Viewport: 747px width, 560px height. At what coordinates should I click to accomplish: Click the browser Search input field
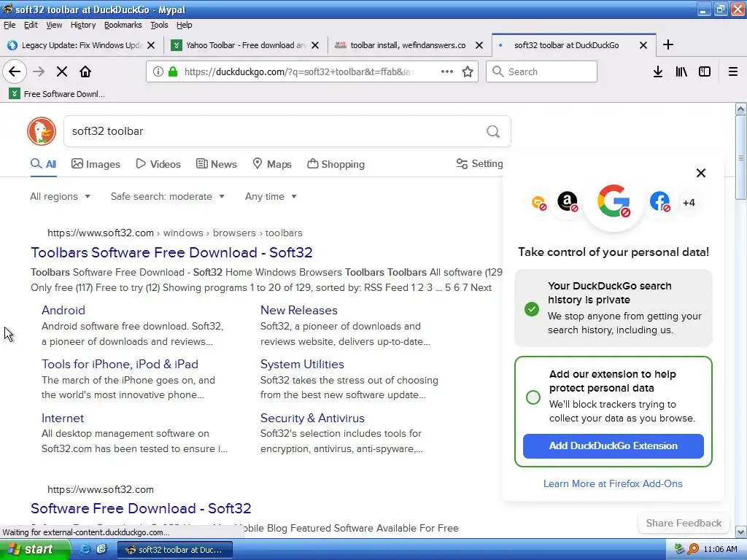[541, 71]
